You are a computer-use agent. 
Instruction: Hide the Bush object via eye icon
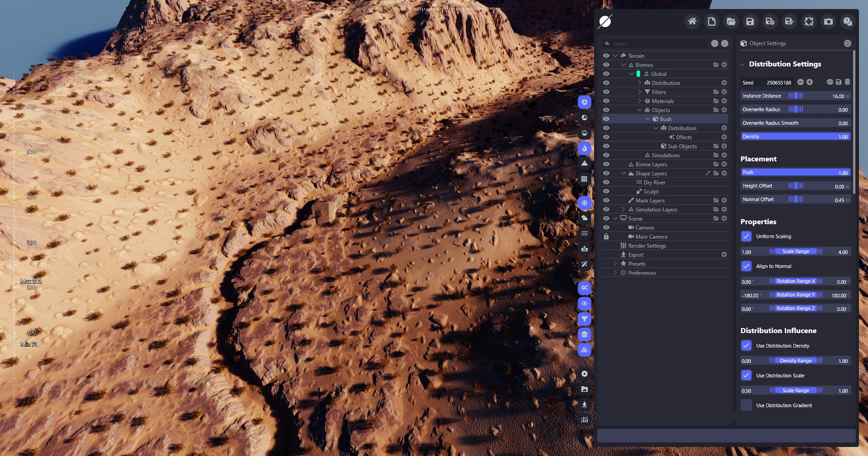pos(606,119)
